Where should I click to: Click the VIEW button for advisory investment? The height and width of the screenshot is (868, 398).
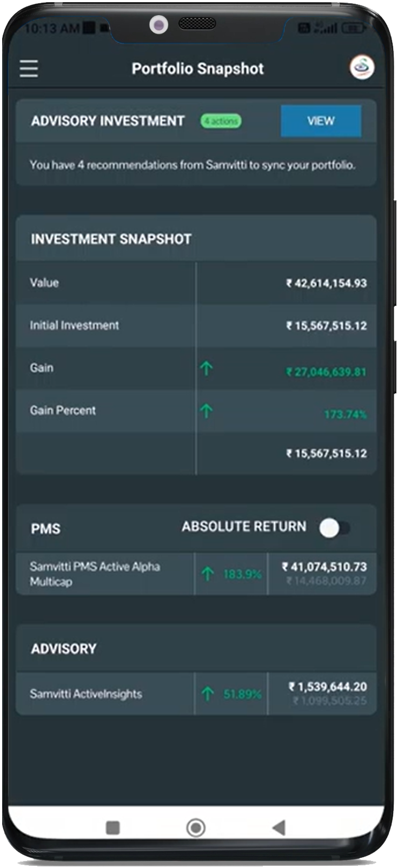[321, 121]
